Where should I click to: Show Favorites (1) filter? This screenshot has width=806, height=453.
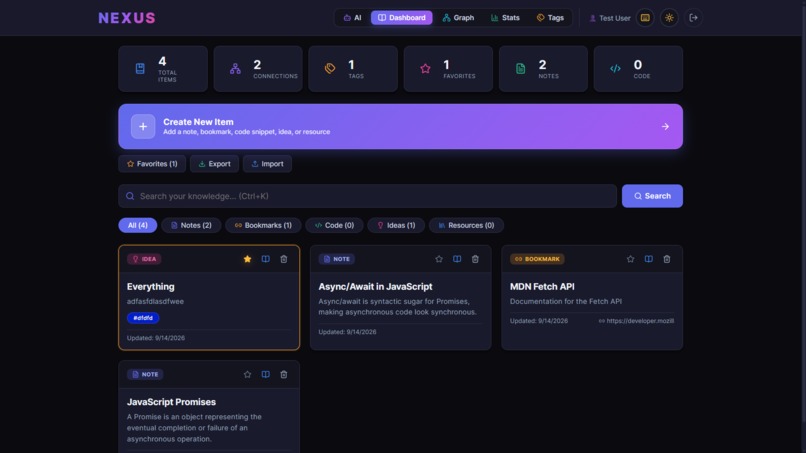click(152, 164)
